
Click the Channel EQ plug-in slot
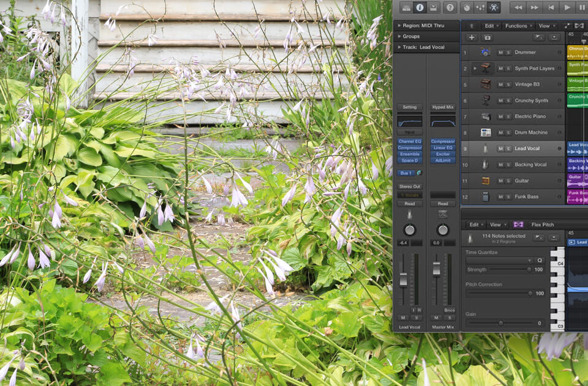point(409,141)
